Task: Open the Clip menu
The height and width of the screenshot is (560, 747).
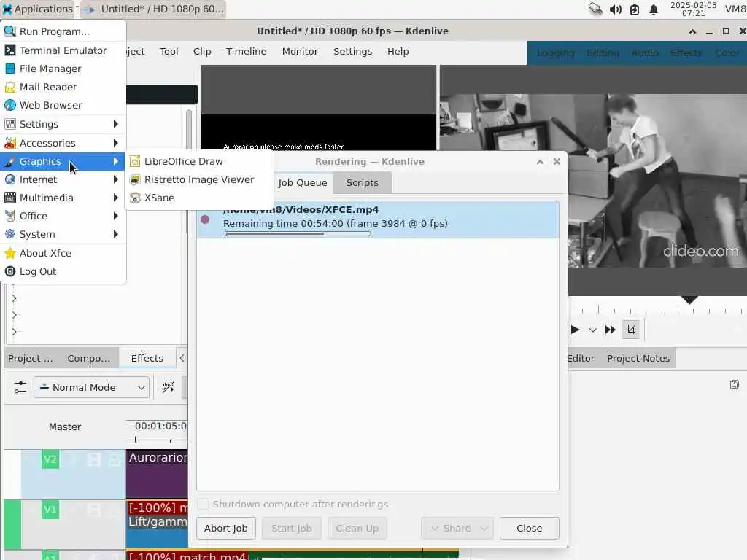Action: [x=202, y=52]
